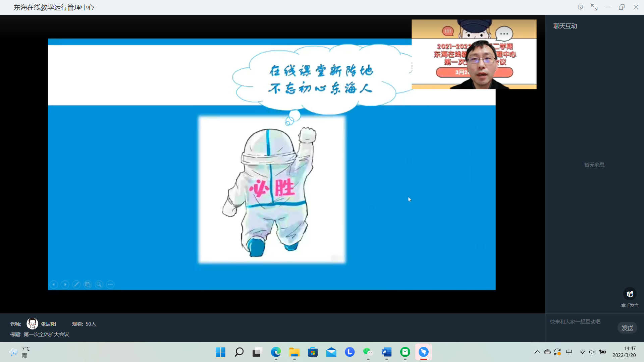The width and height of the screenshot is (644, 362).
Task: Click teacher 张居阳's avatar
Action: [32, 324]
